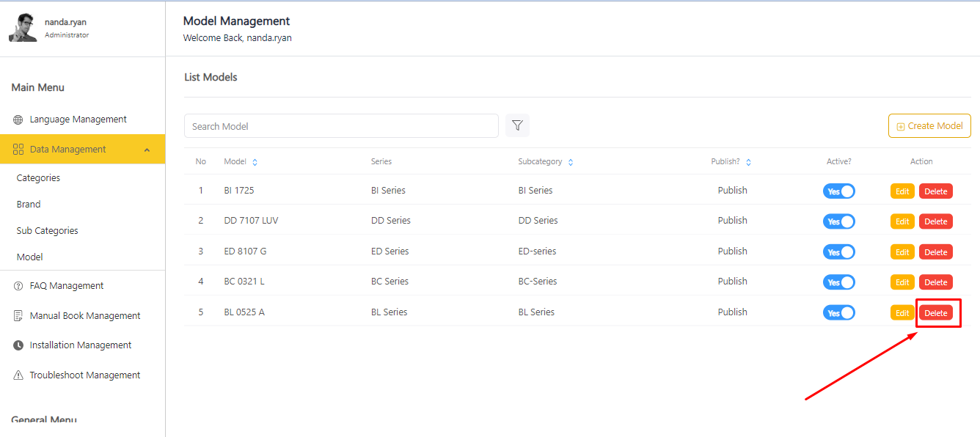The image size is (980, 437).
Task: Open Sub Categories submenu item
Action: 47,231
